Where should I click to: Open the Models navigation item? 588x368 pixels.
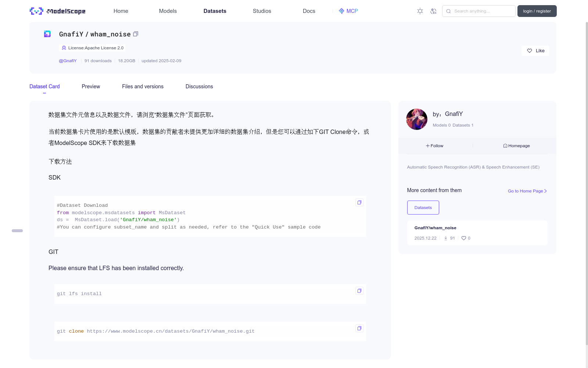point(168,11)
